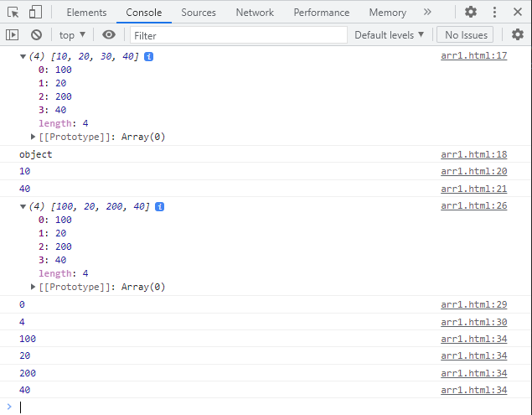532x415 pixels.
Task: Create a live expression with the eye icon
Action: point(109,34)
